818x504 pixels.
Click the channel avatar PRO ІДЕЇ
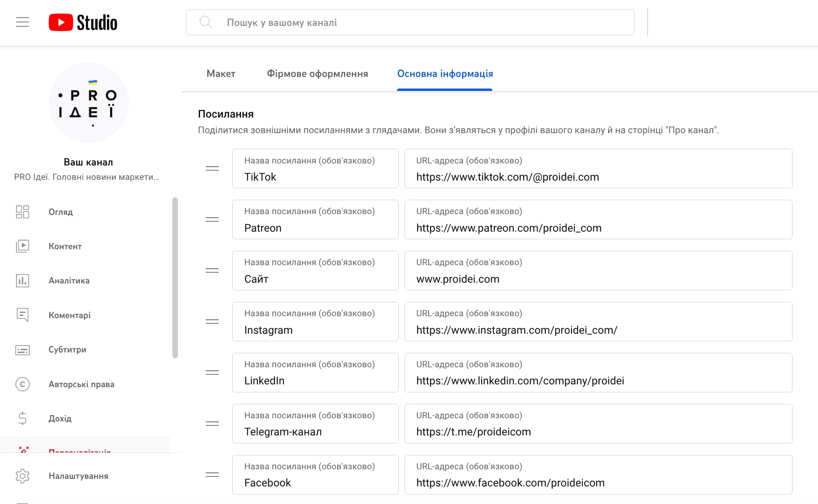point(89,102)
